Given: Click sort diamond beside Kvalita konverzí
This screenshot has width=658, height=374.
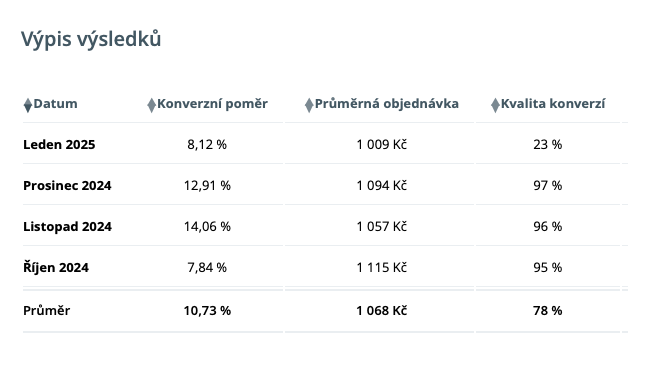Looking at the screenshot, I should tap(495, 105).
